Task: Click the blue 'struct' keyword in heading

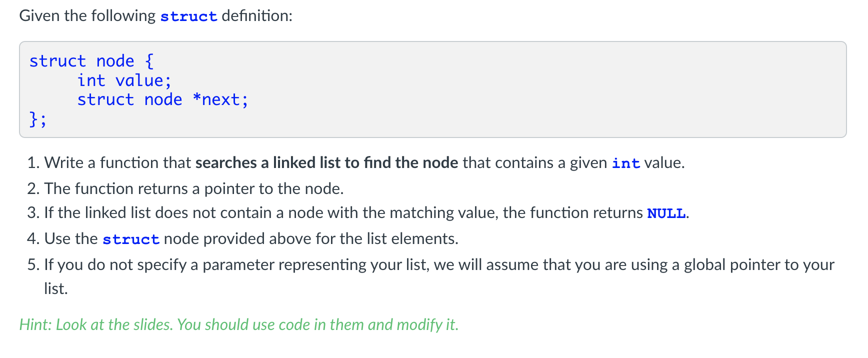Action: (188, 16)
